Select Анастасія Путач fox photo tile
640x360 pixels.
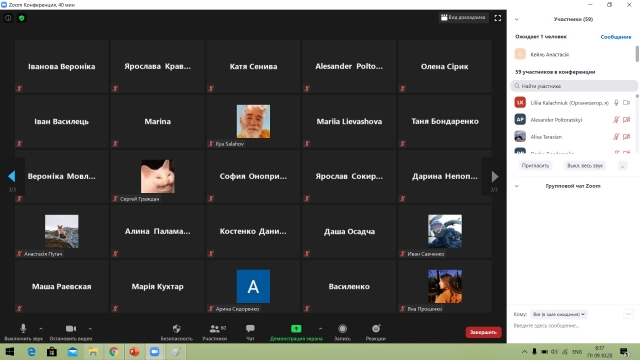pos(62,231)
